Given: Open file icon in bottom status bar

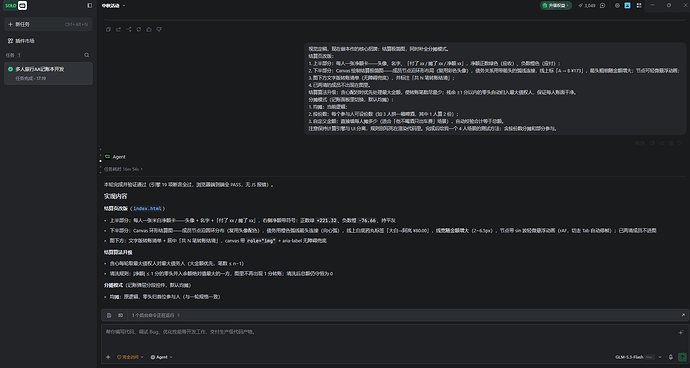Looking at the screenshot, I should click(109, 315).
